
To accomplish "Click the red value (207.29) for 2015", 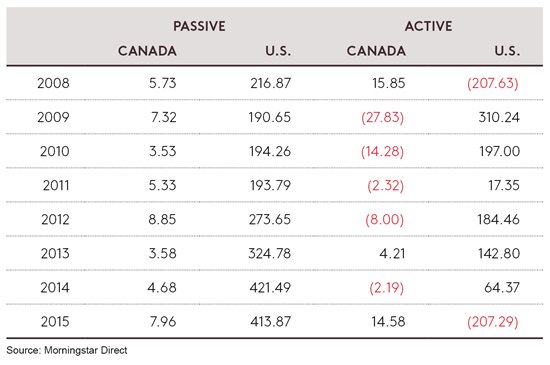I will (x=492, y=322).
